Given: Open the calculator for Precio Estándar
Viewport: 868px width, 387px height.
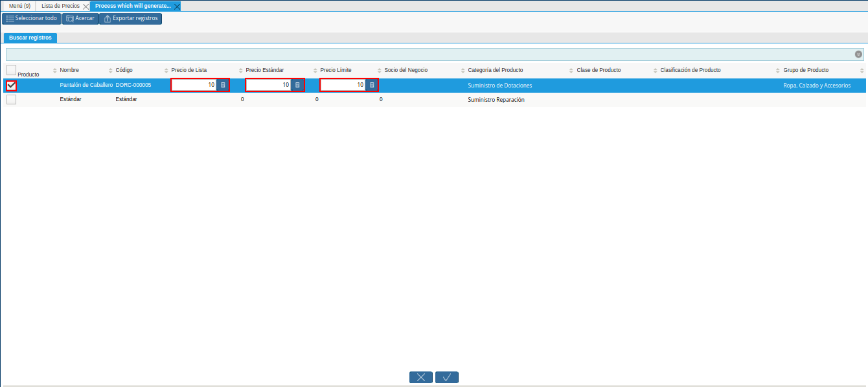Looking at the screenshot, I should pos(297,85).
